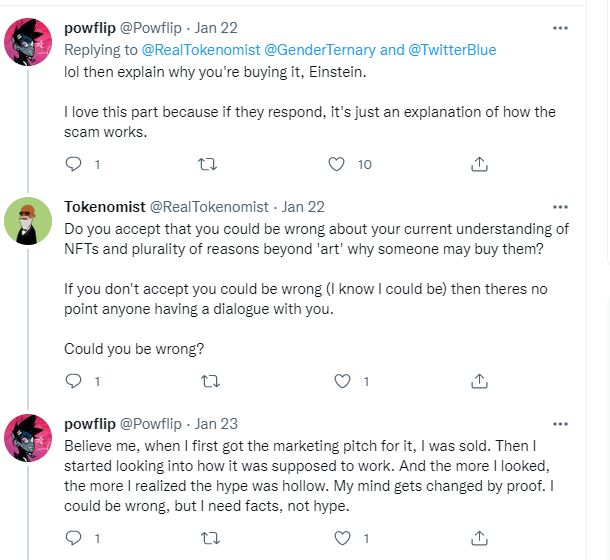
Task: Reply to powflip's 'Einstein' tweet
Action: click(73, 163)
